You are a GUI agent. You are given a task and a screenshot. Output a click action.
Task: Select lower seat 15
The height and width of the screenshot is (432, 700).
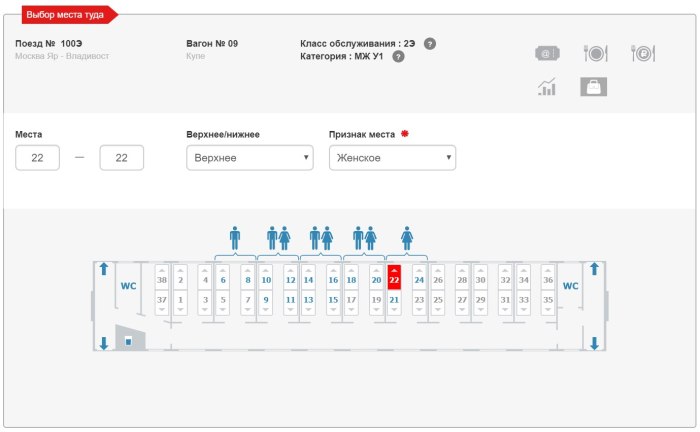333,303
